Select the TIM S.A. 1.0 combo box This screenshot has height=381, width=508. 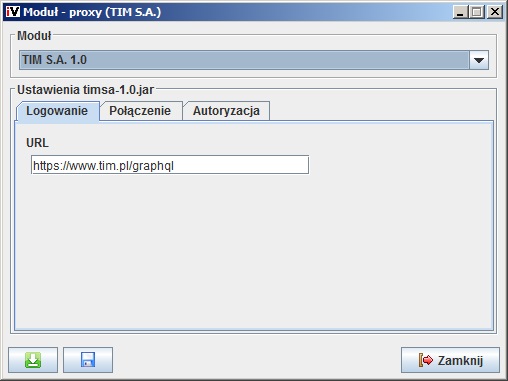coord(254,60)
